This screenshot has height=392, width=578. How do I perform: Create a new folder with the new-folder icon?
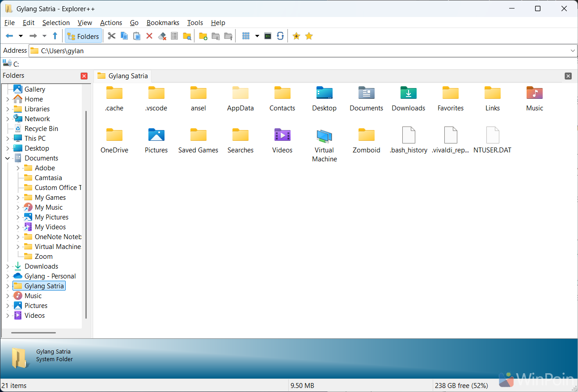202,36
